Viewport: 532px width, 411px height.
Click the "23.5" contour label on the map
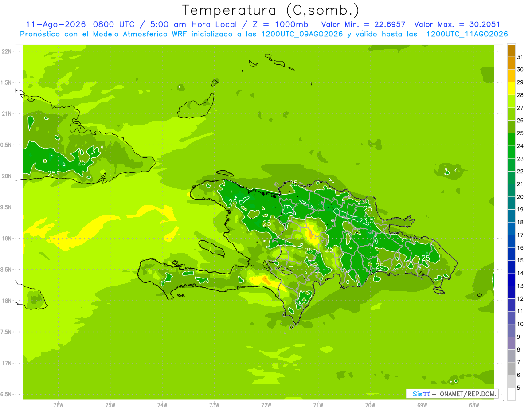click(366, 220)
